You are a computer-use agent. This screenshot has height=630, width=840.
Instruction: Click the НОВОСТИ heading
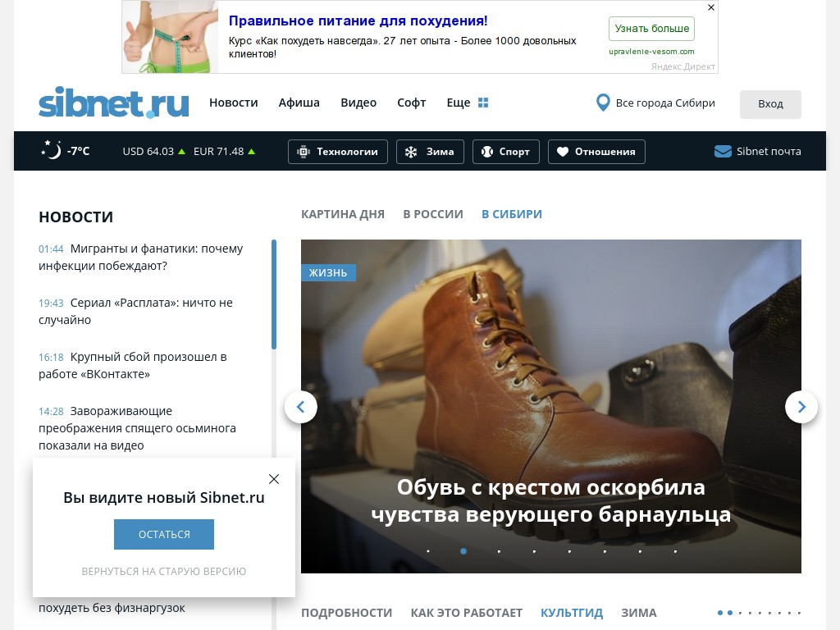click(76, 217)
